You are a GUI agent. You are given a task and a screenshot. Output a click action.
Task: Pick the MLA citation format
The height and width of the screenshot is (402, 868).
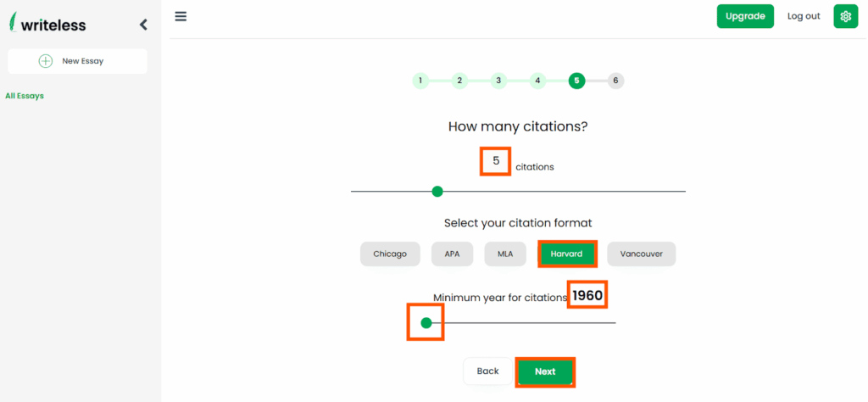pyautogui.click(x=505, y=254)
